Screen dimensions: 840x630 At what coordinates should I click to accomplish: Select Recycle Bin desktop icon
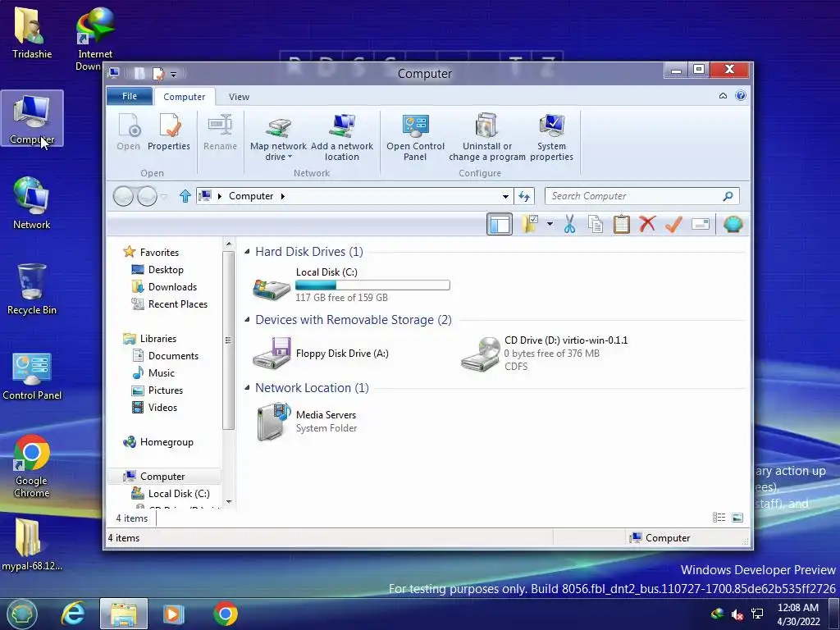point(32,289)
